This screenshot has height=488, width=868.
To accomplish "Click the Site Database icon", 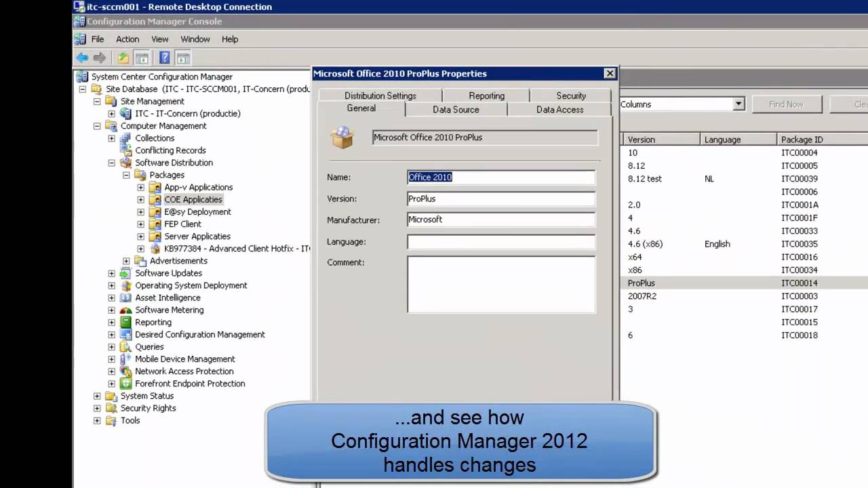I will pyautogui.click(x=96, y=89).
